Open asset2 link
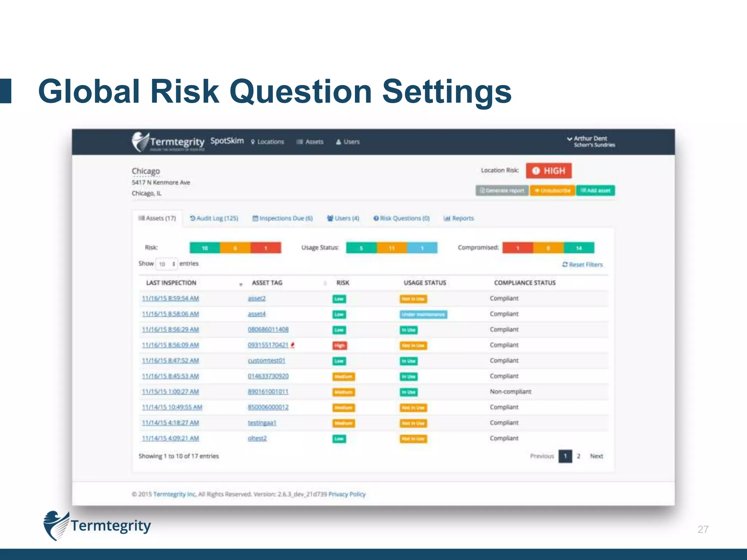 coord(257,298)
